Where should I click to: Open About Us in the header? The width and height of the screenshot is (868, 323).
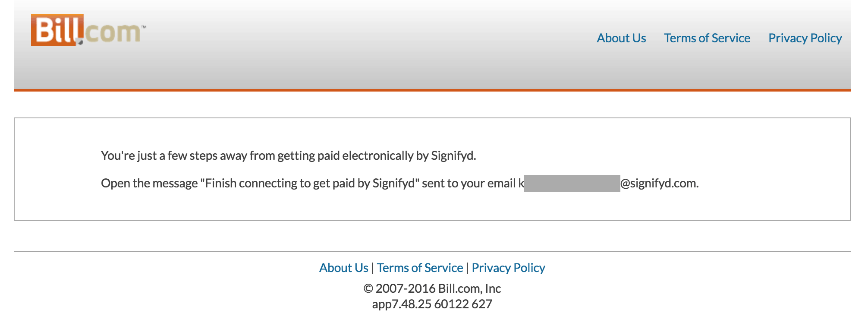coord(621,38)
